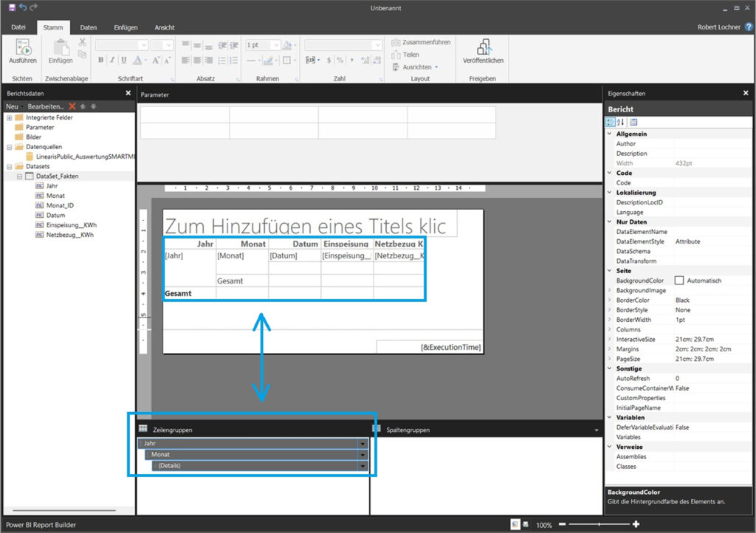
Task: Toggle bold formatting in Schriftart group
Action: tap(100, 61)
